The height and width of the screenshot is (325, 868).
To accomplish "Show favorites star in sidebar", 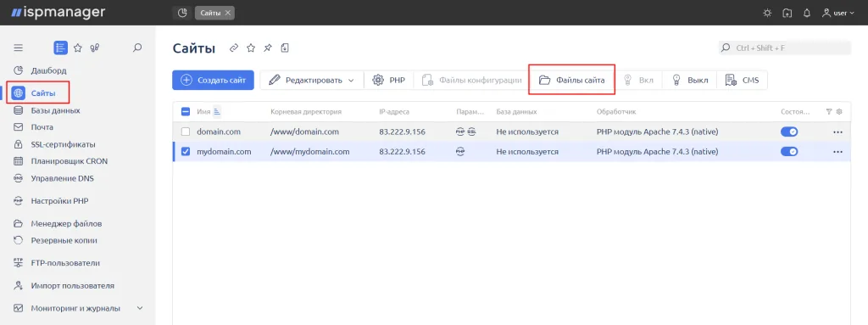I will 78,48.
